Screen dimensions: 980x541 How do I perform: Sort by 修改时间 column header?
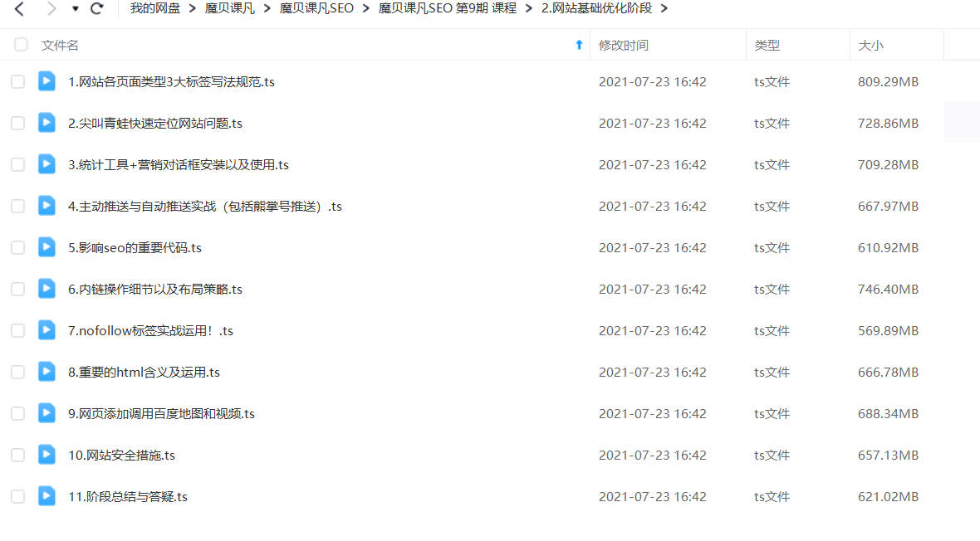(x=623, y=45)
